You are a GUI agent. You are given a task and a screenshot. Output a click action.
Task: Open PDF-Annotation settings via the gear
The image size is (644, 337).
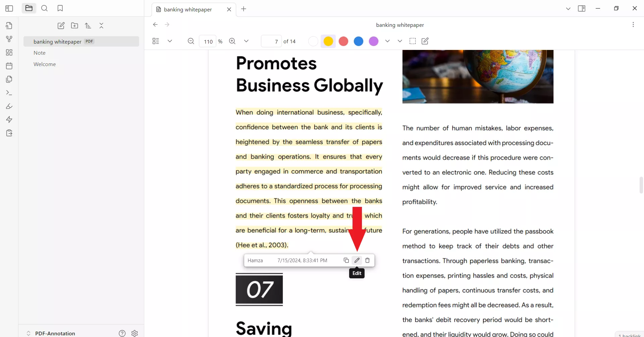pos(135,333)
